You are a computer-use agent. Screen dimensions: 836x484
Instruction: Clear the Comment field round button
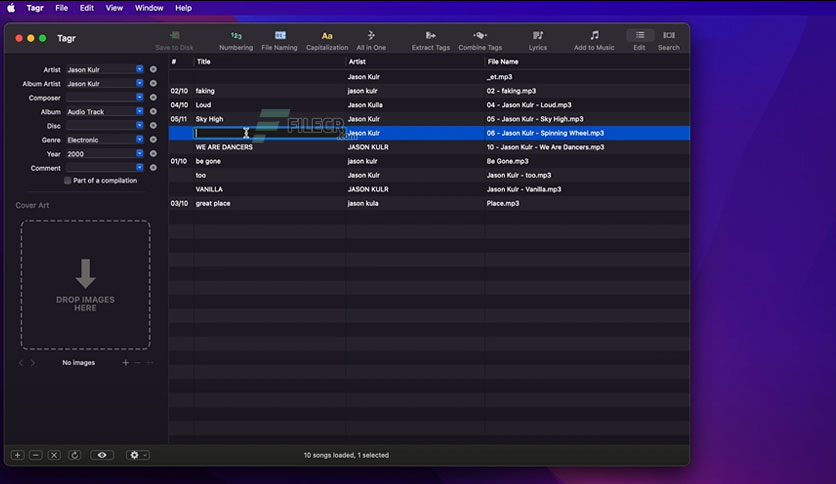pyautogui.click(x=153, y=167)
